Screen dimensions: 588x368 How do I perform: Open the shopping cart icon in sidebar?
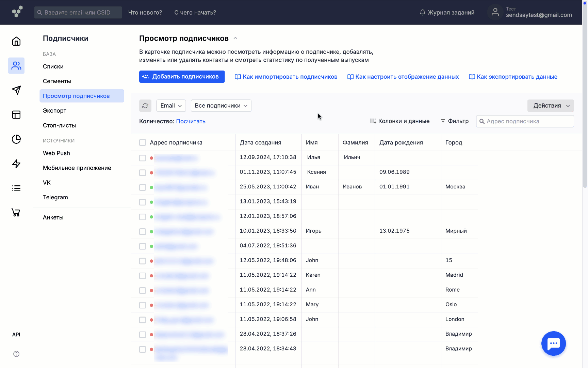(16, 213)
